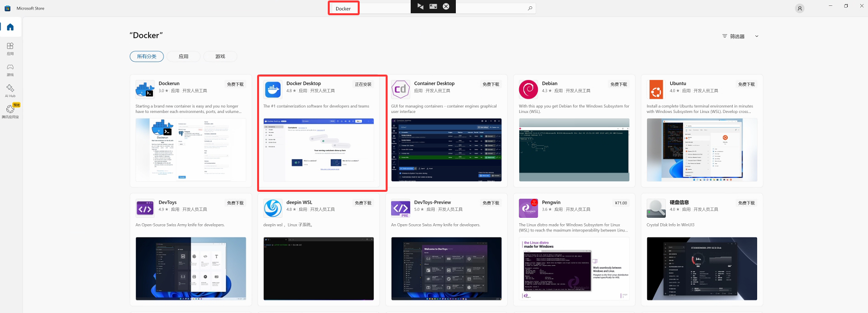The width and height of the screenshot is (868, 313).
Task: Click "The #1 containerization software" description
Action: [x=316, y=106]
